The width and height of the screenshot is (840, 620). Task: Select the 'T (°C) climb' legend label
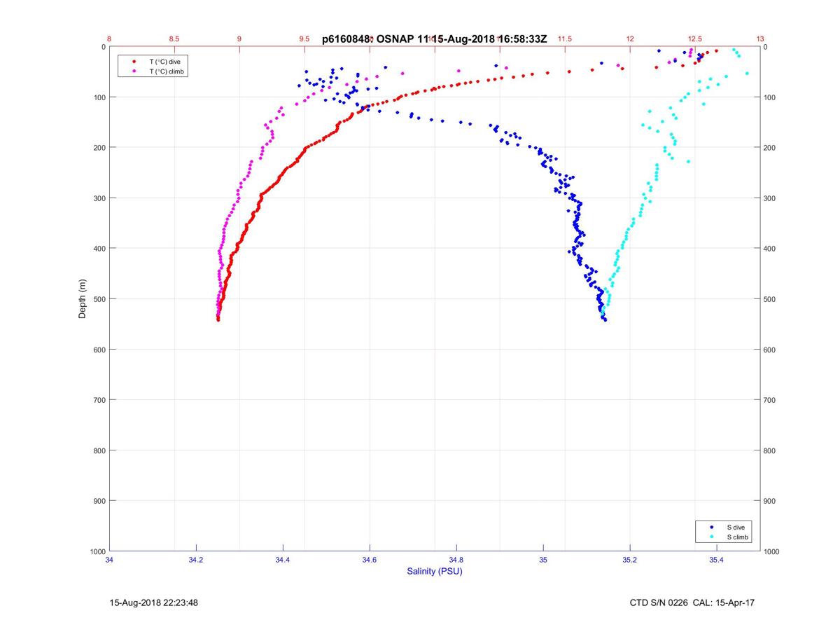click(167, 71)
